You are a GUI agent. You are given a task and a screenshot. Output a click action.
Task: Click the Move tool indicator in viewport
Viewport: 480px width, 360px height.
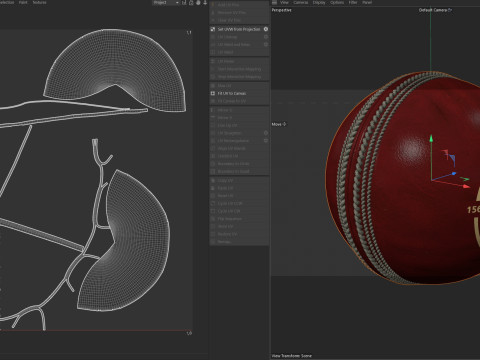pos(279,124)
